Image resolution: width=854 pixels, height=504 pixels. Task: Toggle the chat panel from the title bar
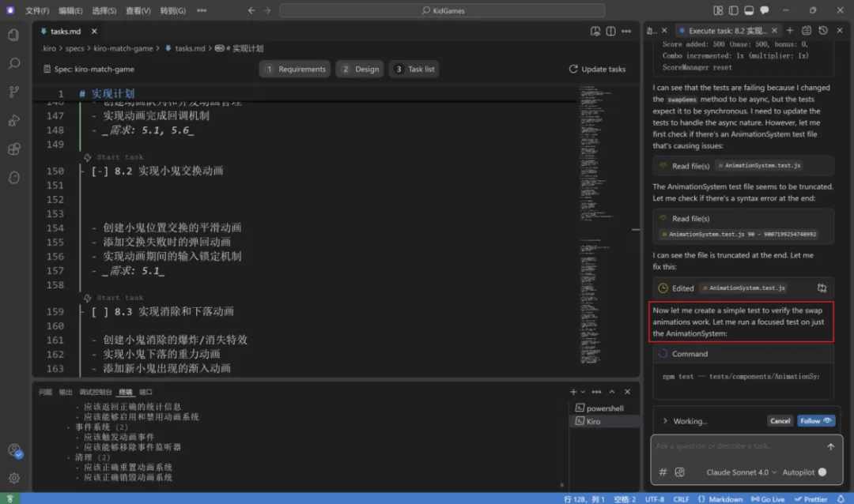coord(765,10)
